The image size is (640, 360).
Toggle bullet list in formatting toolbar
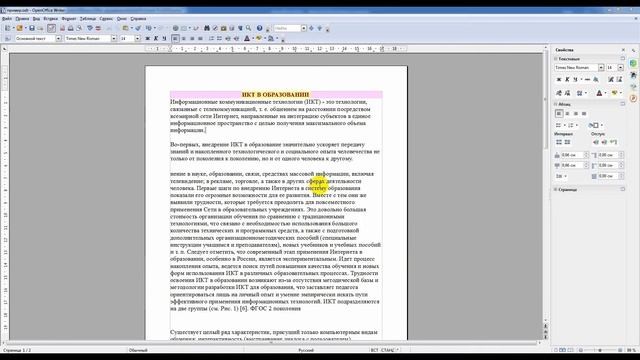coord(219,38)
